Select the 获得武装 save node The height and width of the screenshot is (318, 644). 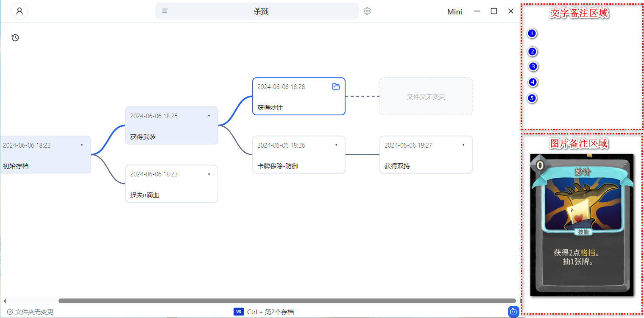172,126
